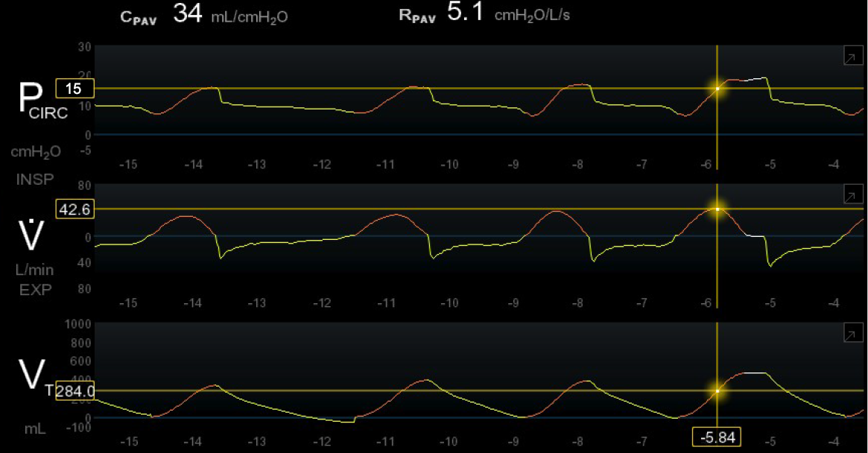The height and width of the screenshot is (453, 868).
Task: Click the RPAV parameter label
Action: tap(417, 17)
